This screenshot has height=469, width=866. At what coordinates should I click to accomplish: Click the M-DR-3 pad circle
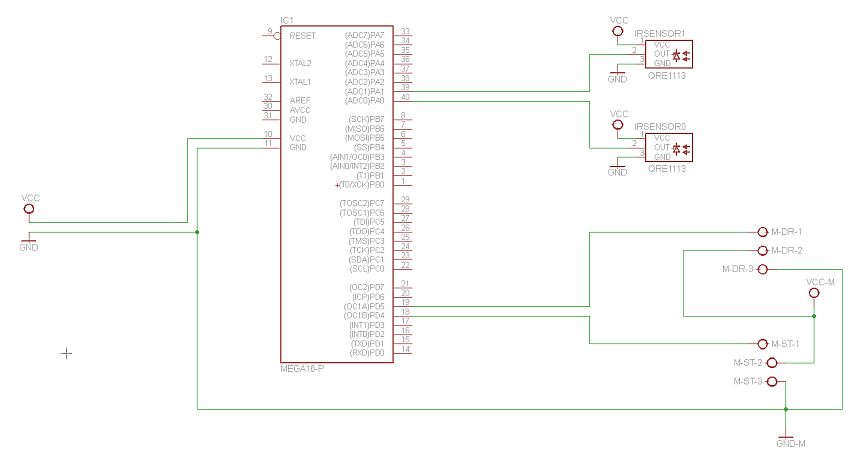[763, 269]
